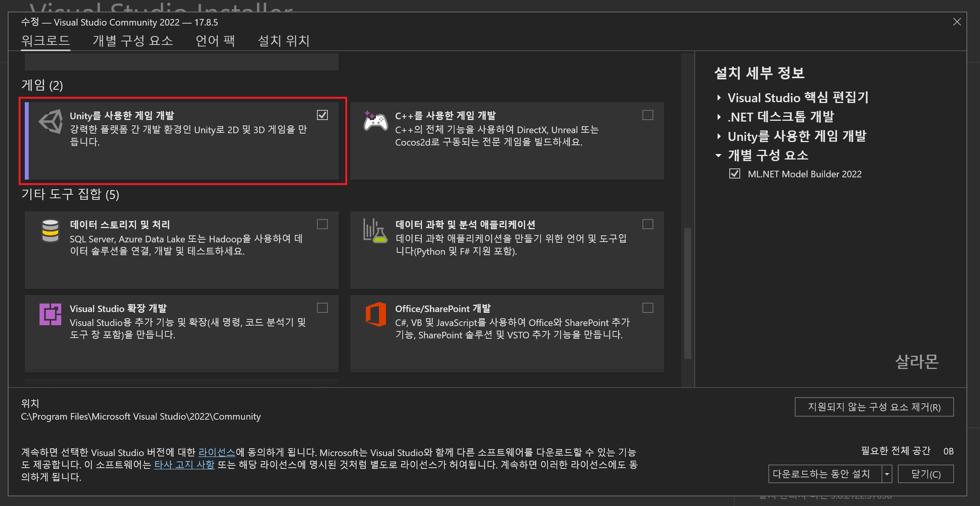The width and height of the screenshot is (980, 506).
Task: Close the modify dialog with X
Action: point(957,22)
